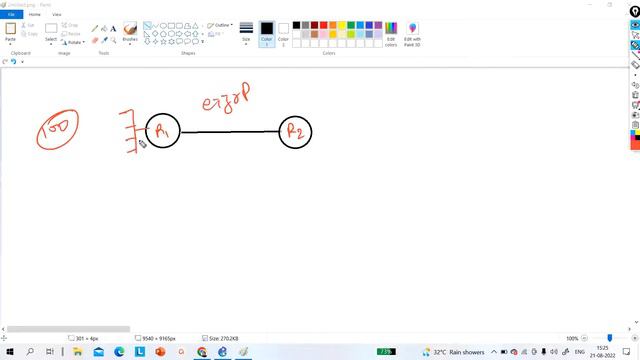Click horizontal scrollbar right arrow
This screenshot has width=640, height=360.
(629, 329)
